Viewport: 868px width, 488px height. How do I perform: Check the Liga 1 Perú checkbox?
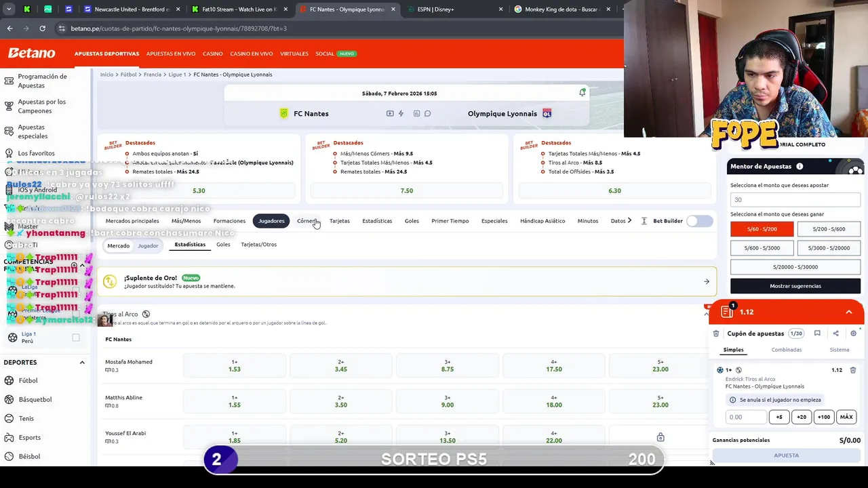point(76,338)
